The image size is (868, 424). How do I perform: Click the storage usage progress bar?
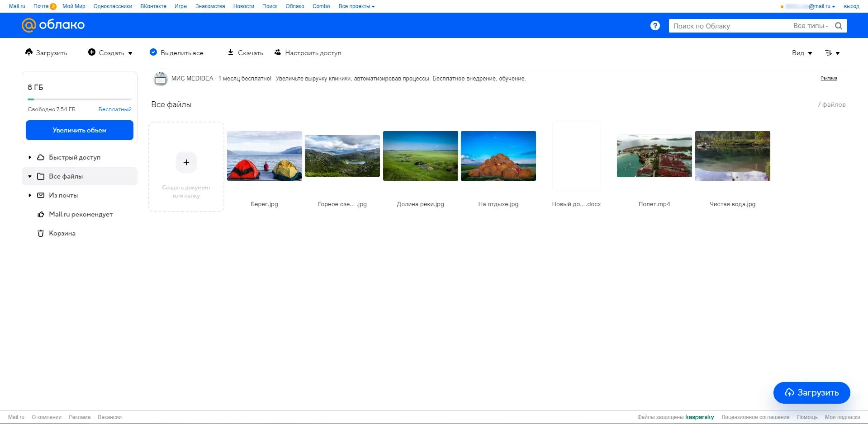(x=80, y=99)
